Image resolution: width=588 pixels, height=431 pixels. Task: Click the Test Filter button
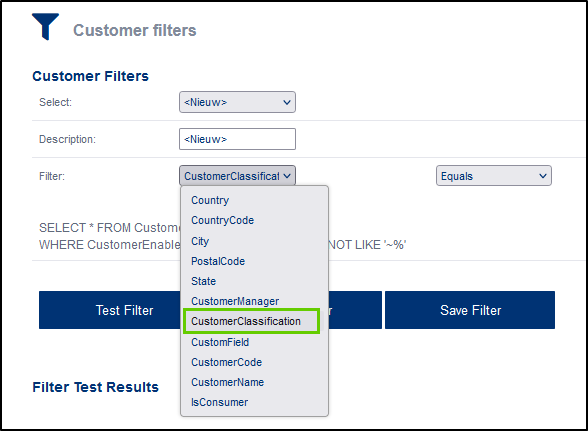pos(110,310)
